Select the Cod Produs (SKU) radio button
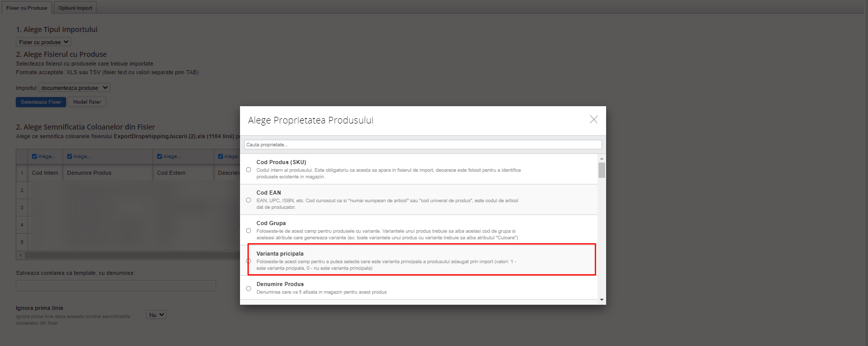Image resolution: width=868 pixels, height=346 pixels. pos(249,170)
